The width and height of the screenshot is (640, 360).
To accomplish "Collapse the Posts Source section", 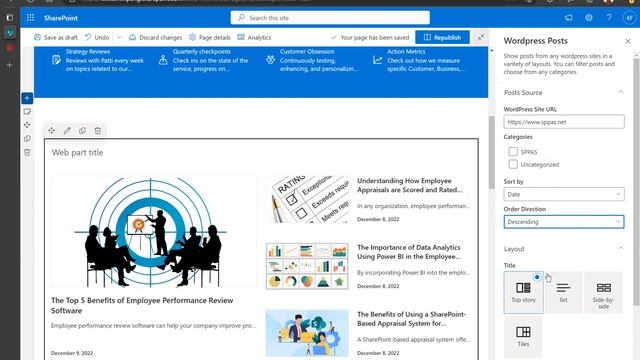I will tap(621, 92).
